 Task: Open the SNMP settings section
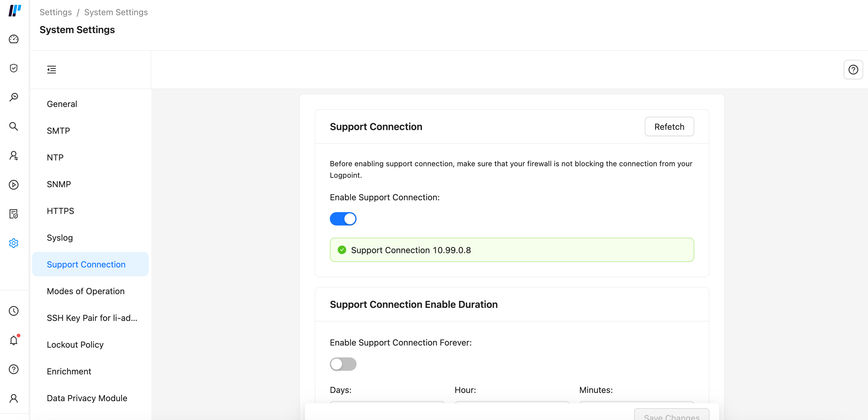[59, 184]
